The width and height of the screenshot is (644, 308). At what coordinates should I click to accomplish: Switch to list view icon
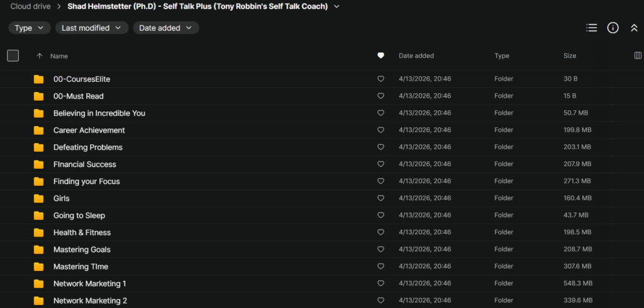coord(591,28)
